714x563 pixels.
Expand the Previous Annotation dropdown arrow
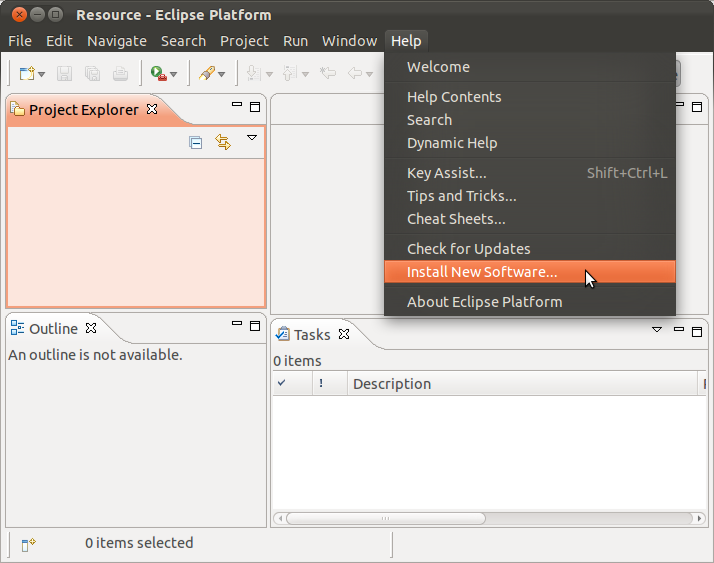click(306, 74)
